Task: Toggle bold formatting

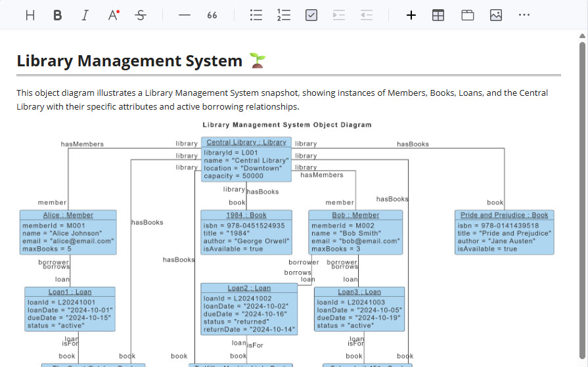Action: point(57,15)
